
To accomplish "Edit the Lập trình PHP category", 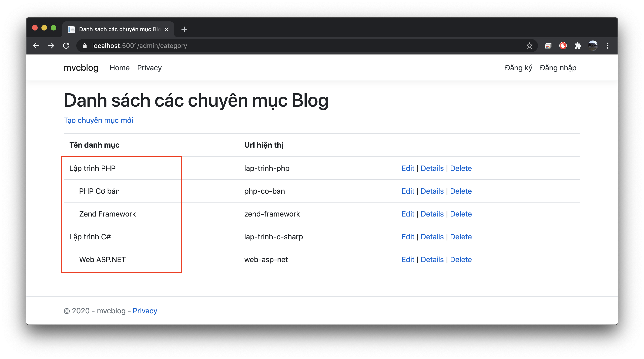I will [x=408, y=168].
